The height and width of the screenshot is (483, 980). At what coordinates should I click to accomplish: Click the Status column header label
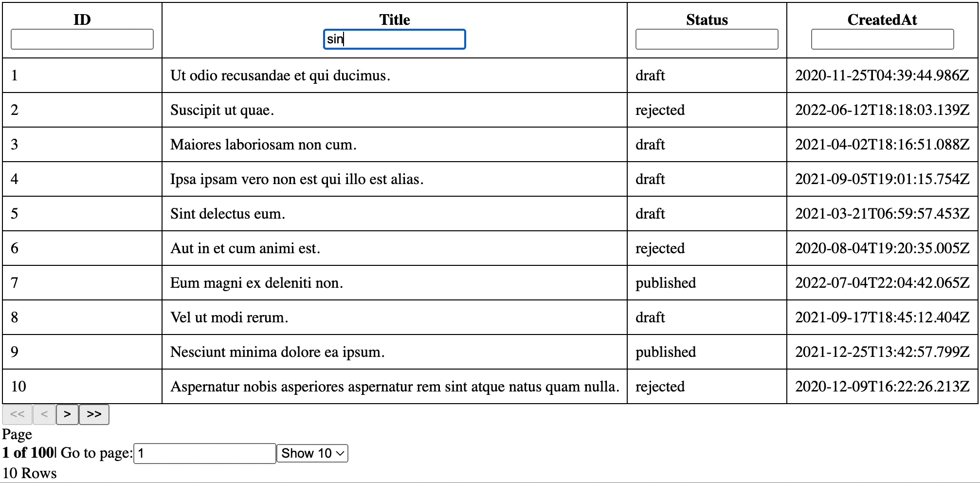707,19
